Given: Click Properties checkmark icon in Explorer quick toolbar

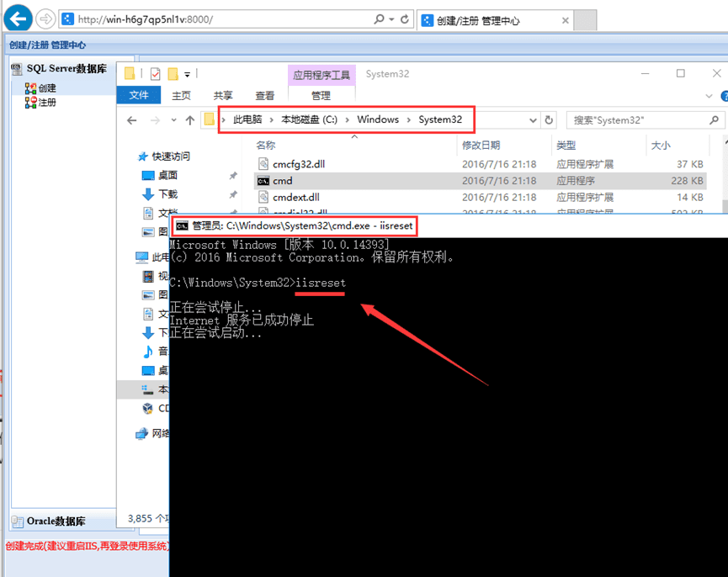Looking at the screenshot, I should point(156,74).
